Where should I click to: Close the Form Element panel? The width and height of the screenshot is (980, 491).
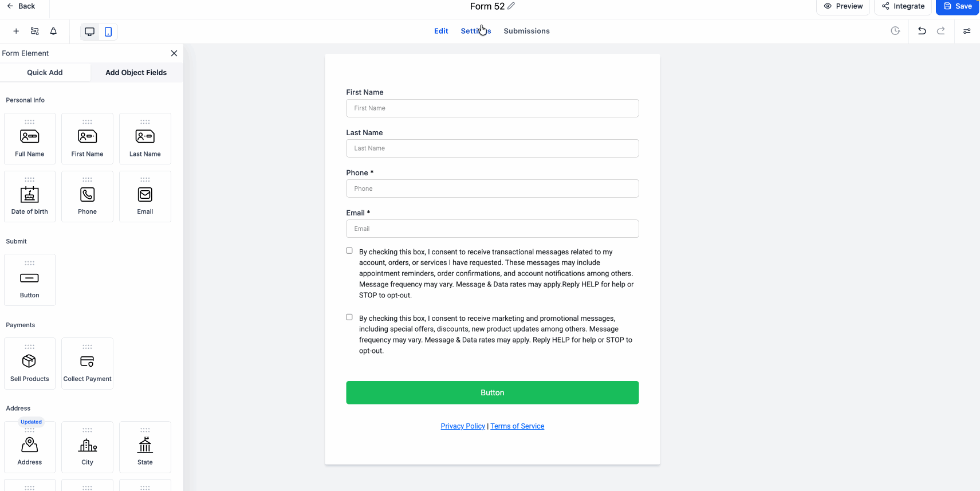point(174,53)
